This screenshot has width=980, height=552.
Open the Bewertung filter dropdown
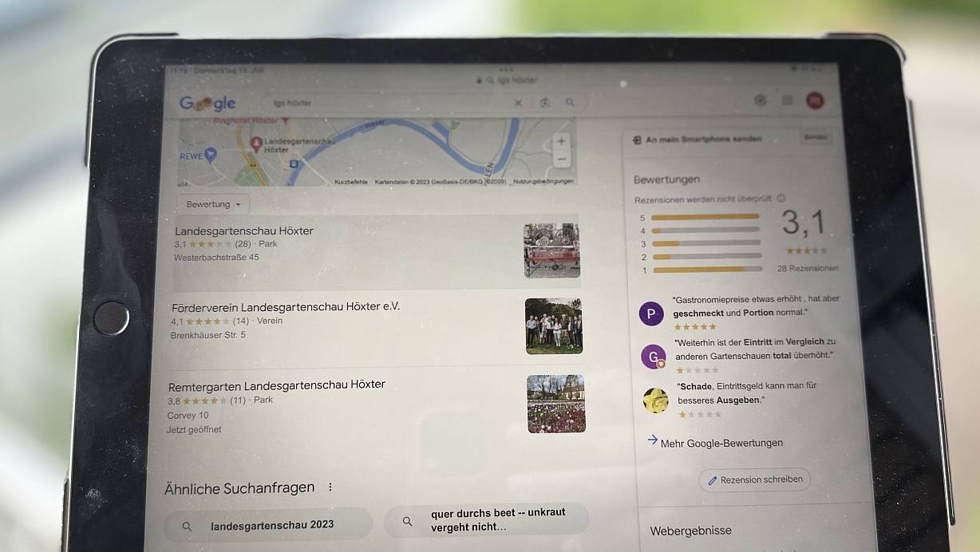click(213, 204)
